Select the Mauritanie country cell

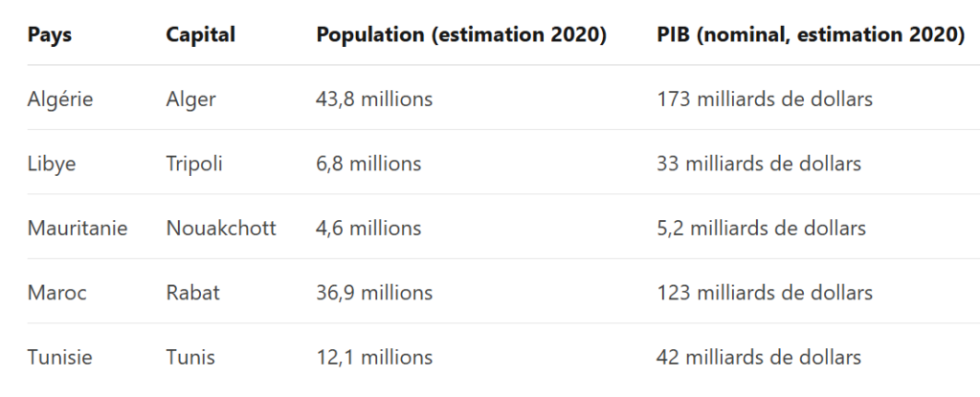[78, 229]
